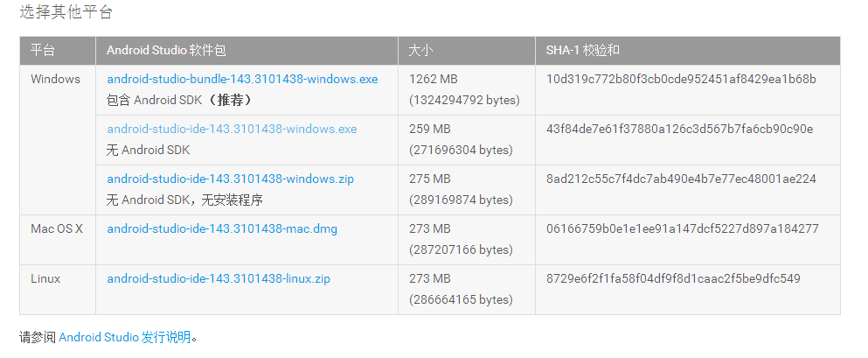Click the SHA-1 校验和 column header

tap(583, 50)
